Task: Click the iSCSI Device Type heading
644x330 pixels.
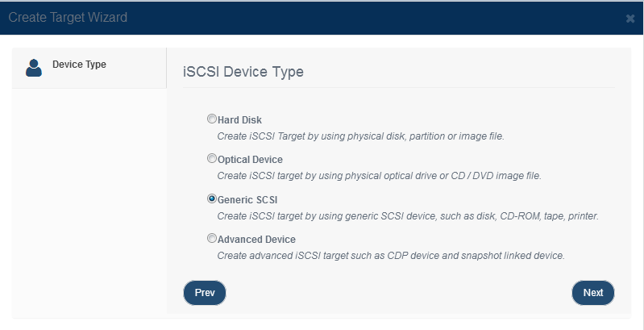Action: (243, 72)
